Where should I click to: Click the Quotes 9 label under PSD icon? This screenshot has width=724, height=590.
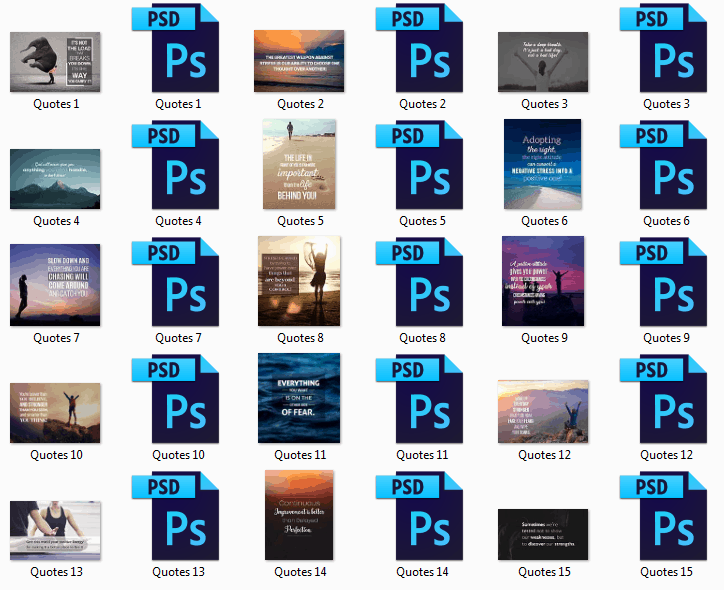click(666, 338)
